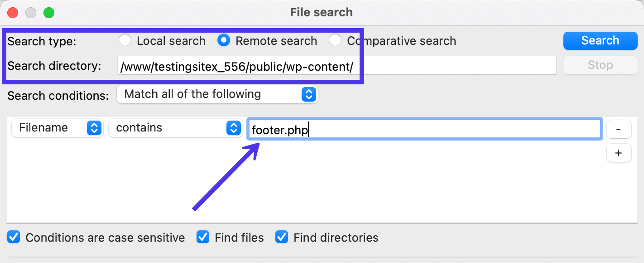Viewport: 644px width, 263px height.
Task: Select the Local search radio button
Action: pos(125,40)
